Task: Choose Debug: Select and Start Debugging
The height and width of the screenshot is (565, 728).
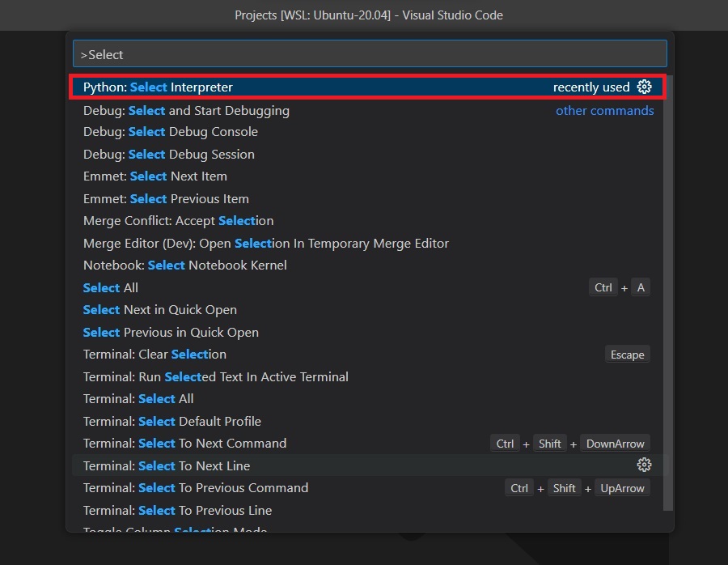Action: 368,111
